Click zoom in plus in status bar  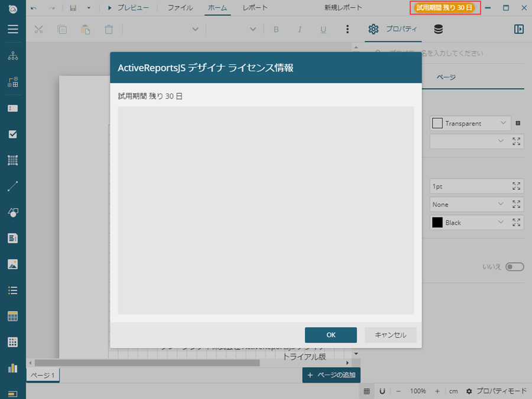437,391
